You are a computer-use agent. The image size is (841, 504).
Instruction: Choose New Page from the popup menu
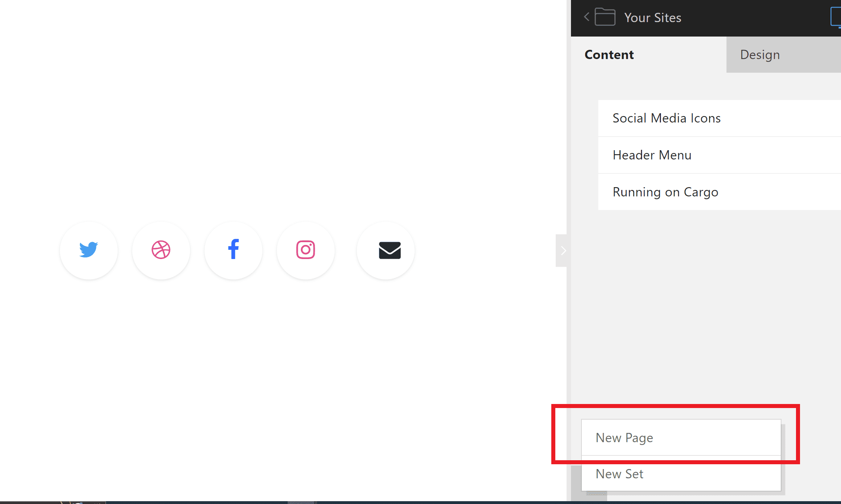(681, 438)
